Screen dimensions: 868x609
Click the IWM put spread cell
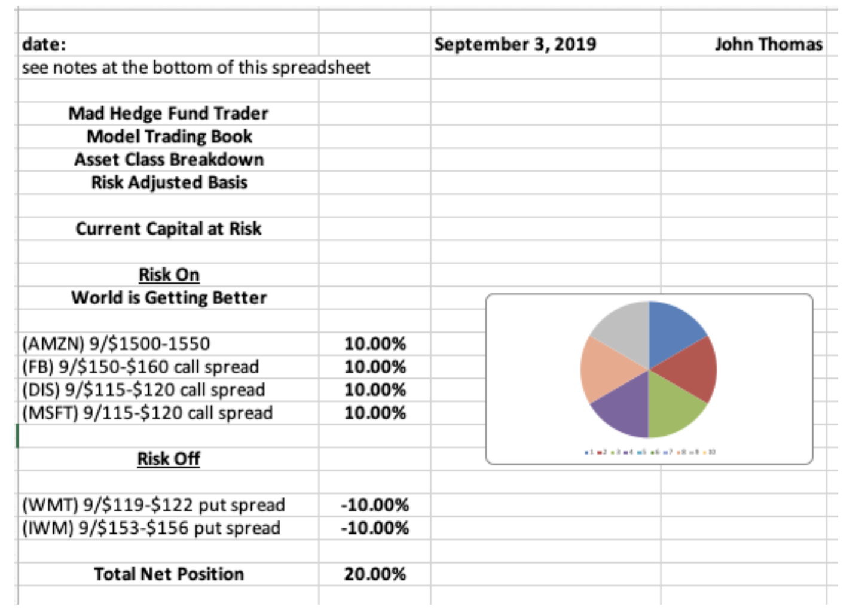(x=151, y=528)
